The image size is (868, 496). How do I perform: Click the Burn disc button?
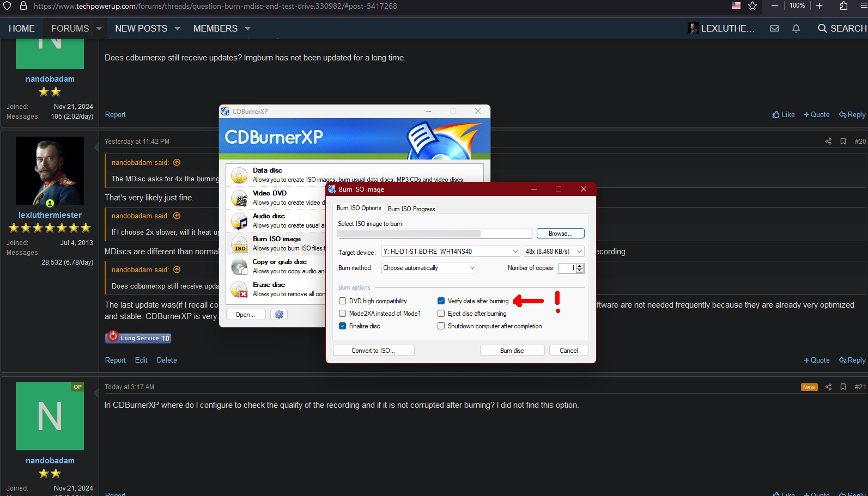coord(512,351)
